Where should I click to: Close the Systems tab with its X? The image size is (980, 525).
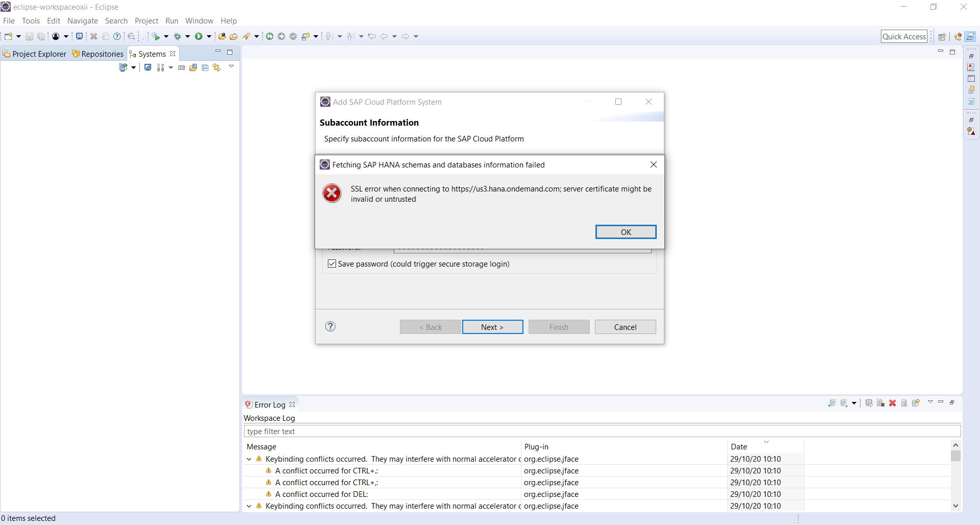(x=173, y=54)
